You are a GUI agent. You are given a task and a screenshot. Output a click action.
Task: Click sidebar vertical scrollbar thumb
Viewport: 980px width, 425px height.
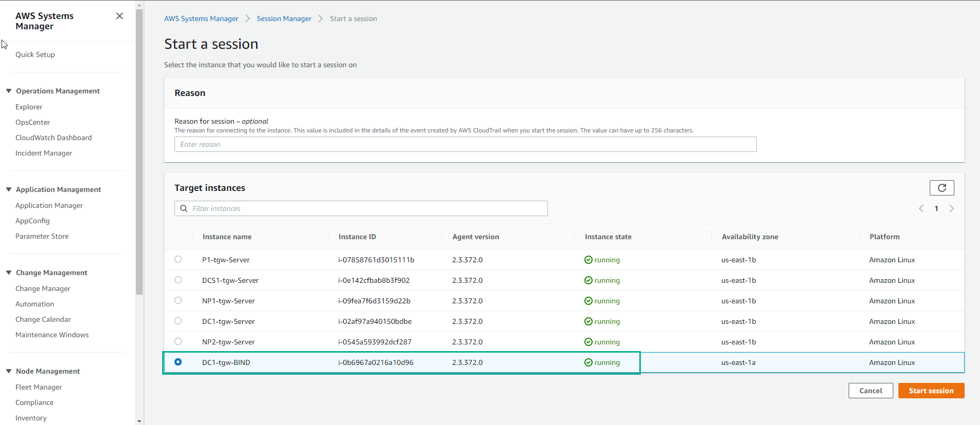coord(139,151)
